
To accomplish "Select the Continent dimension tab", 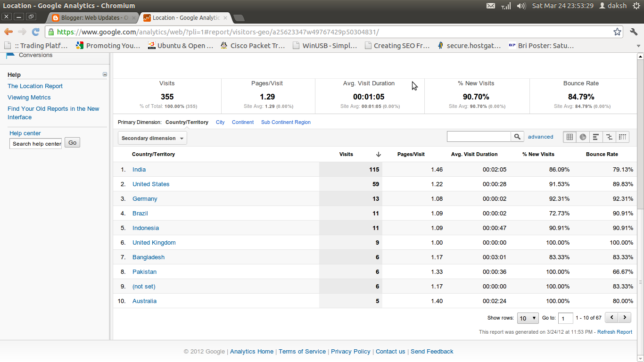I will 242,122.
